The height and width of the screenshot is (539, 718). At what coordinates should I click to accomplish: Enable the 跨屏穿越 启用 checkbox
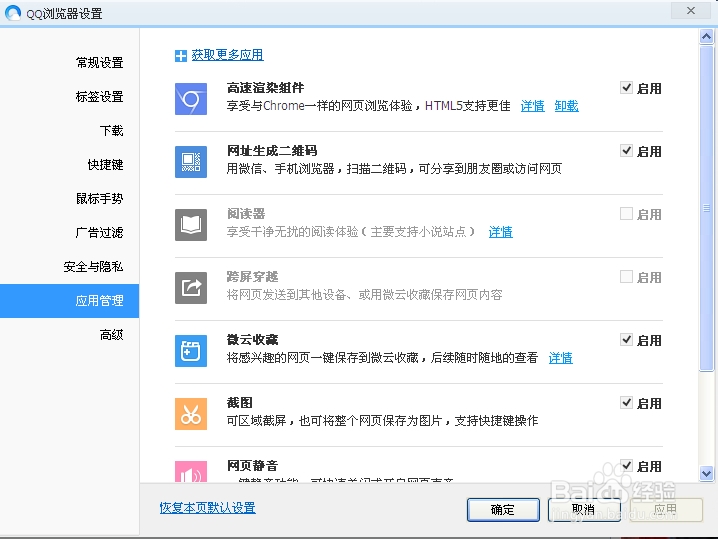(626, 277)
